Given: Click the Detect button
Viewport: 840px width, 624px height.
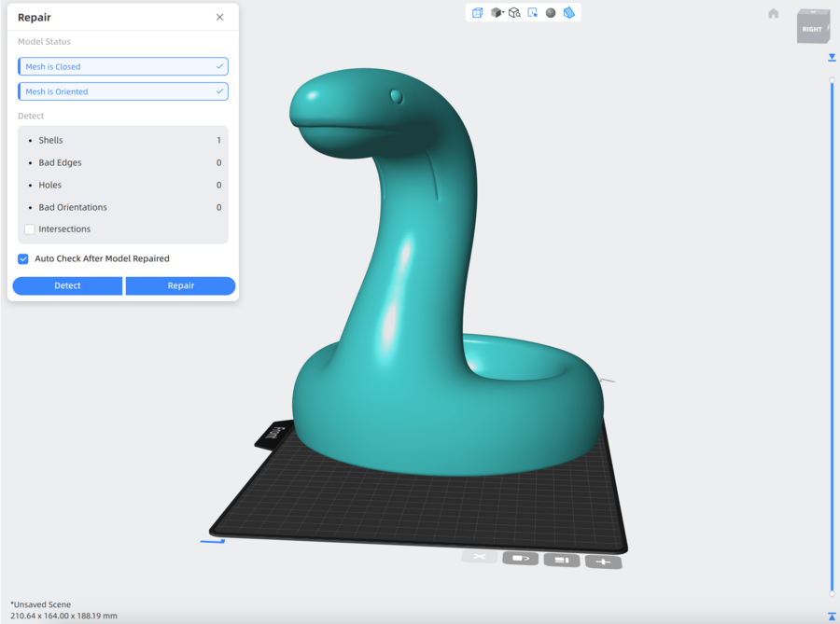Looking at the screenshot, I should coord(67,285).
